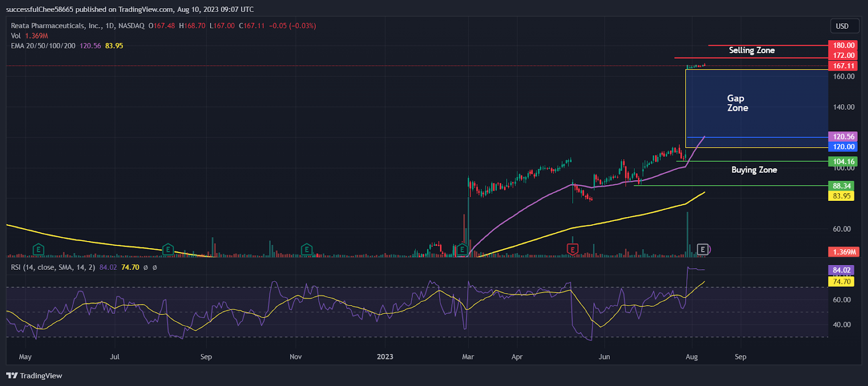This screenshot has height=386, width=868.
Task: Click the H168.70 high value in header
Action: 192,26
